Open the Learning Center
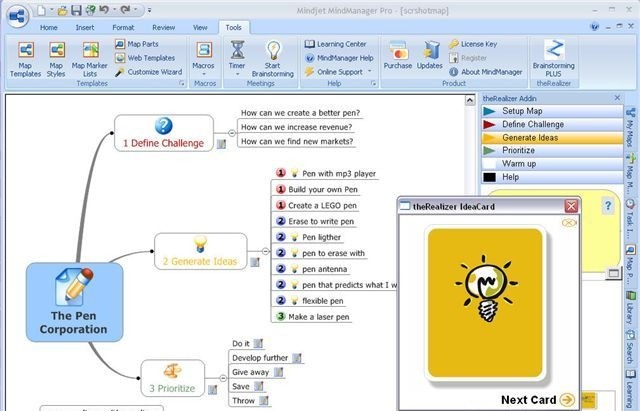Screen dimensions: 640x411 tap(336, 44)
